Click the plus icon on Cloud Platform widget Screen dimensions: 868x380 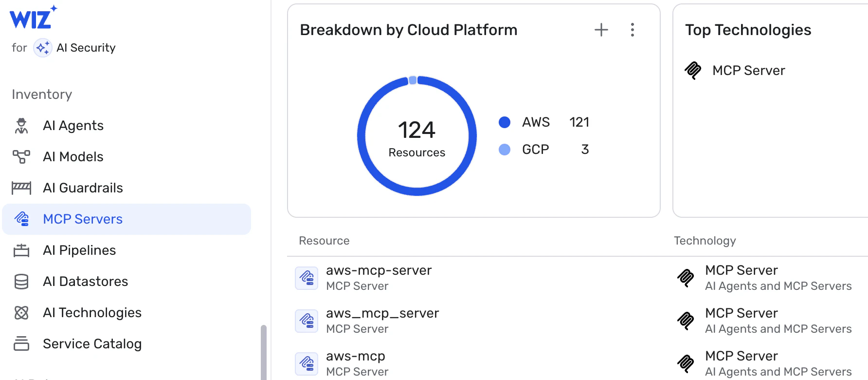coord(601,30)
